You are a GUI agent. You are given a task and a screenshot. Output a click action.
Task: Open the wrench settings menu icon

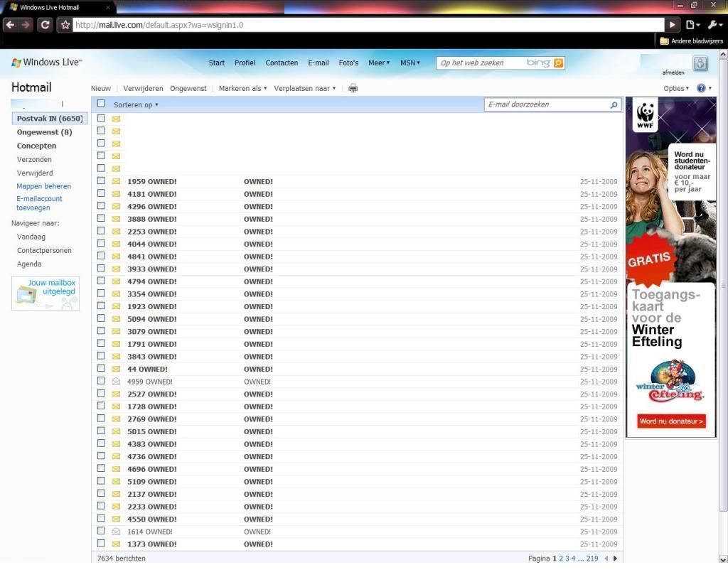[714, 25]
